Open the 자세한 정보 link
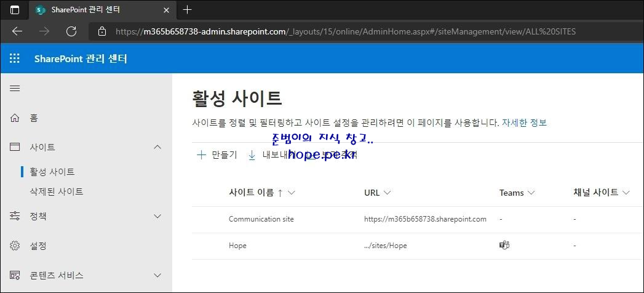Viewport: 644px width, 293px height. click(x=524, y=122)
